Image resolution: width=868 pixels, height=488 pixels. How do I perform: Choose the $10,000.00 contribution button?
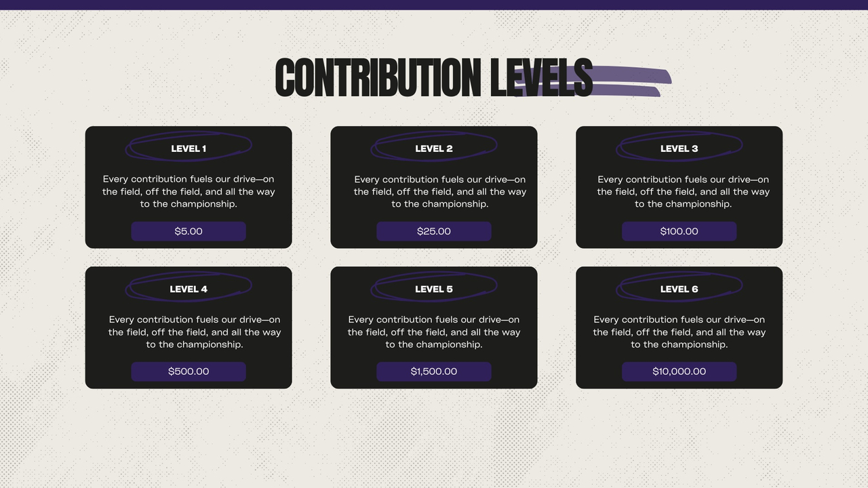(x=679, y=371)
